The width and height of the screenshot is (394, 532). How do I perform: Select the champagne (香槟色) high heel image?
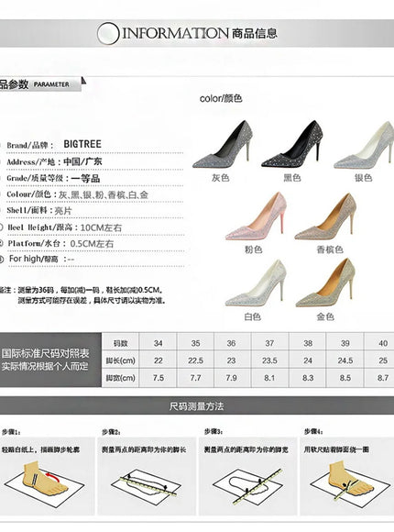(x=325, y=216)
